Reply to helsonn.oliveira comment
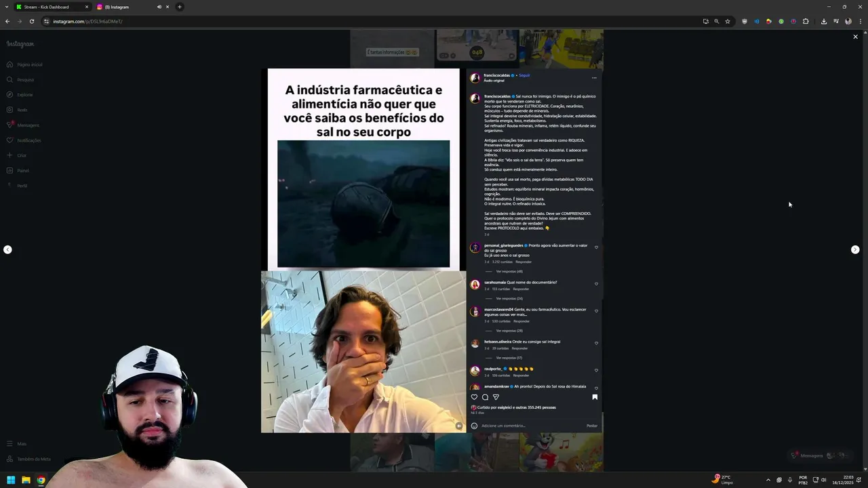 tap(519, 348)
